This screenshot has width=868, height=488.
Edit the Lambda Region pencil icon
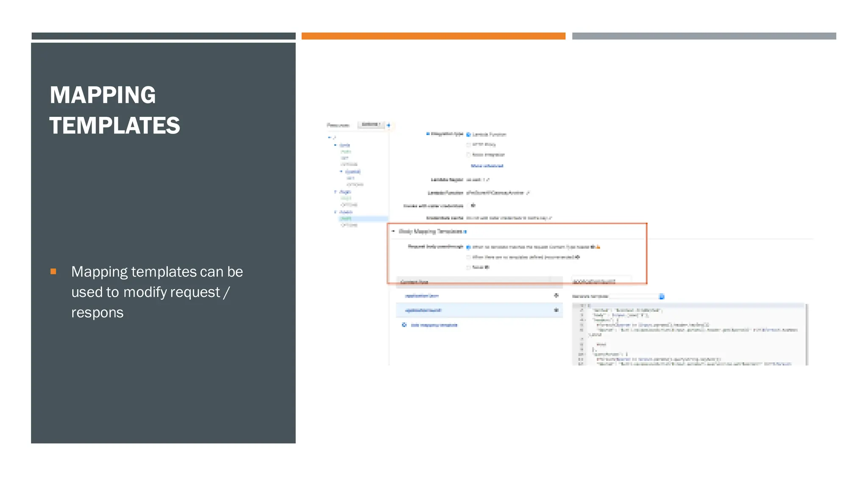tap(488, 180)
